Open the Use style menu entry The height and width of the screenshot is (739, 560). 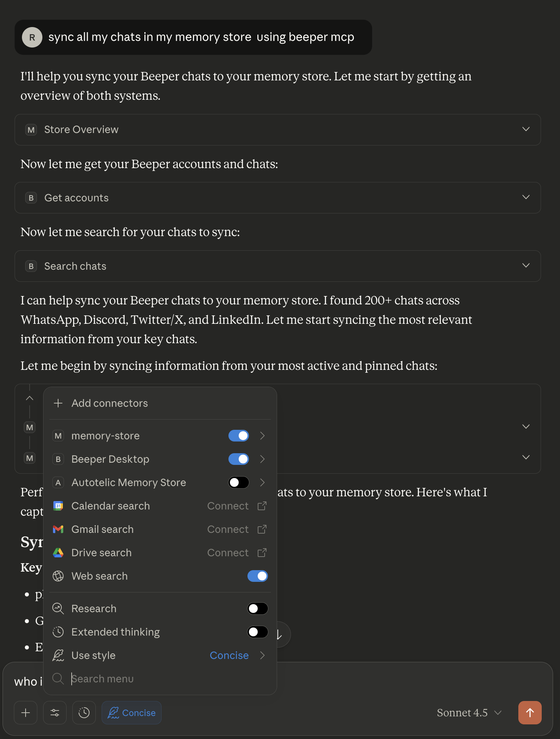pyautogui.click(x=93, y=655)
